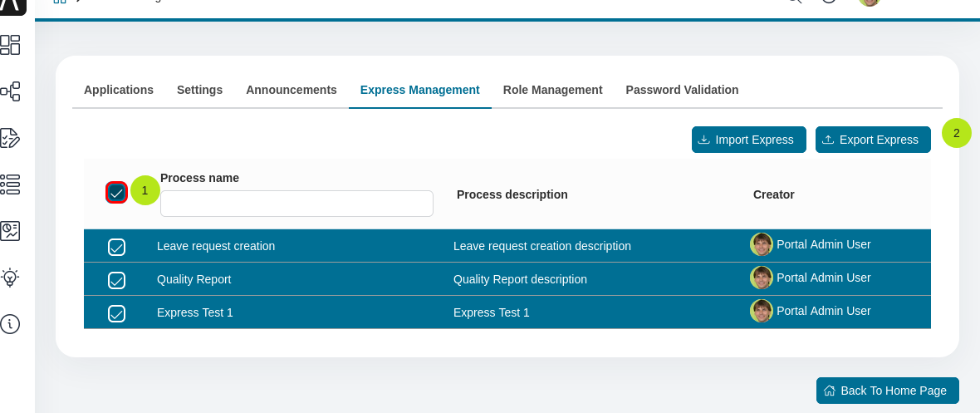
Task: Click avatar of Leave request creation creator
Action: (762, 244)
